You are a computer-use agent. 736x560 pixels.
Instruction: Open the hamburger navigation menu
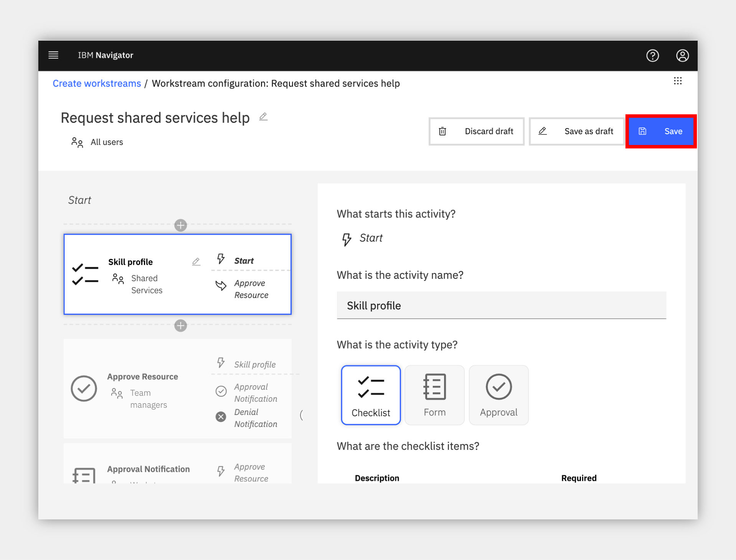[x=53, y=55]
